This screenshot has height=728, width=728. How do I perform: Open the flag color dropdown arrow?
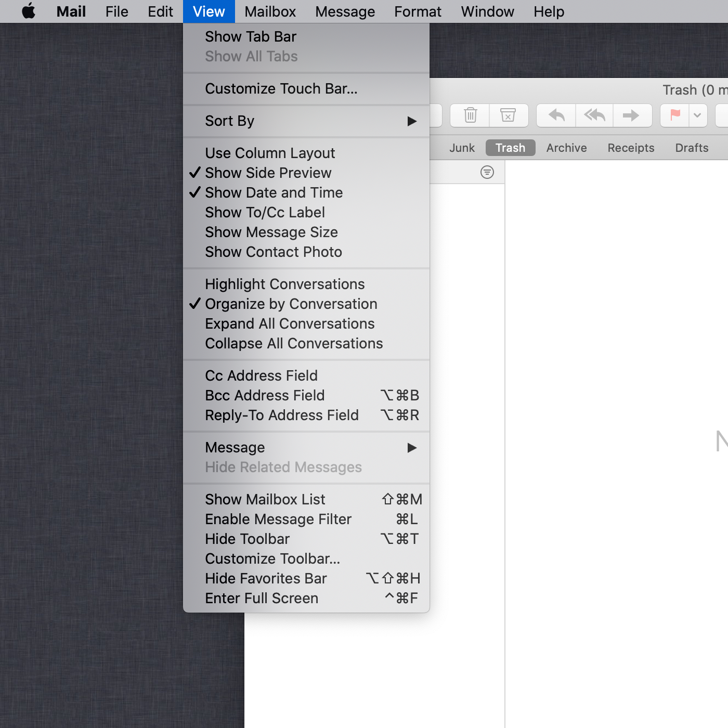(698, 115)
